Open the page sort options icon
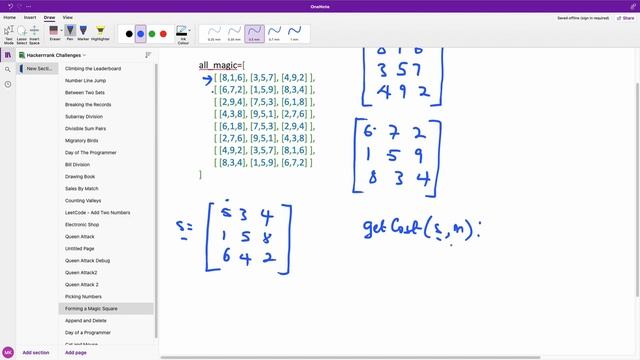This screenshot has width=640, height=360. [x=148, y=55]
